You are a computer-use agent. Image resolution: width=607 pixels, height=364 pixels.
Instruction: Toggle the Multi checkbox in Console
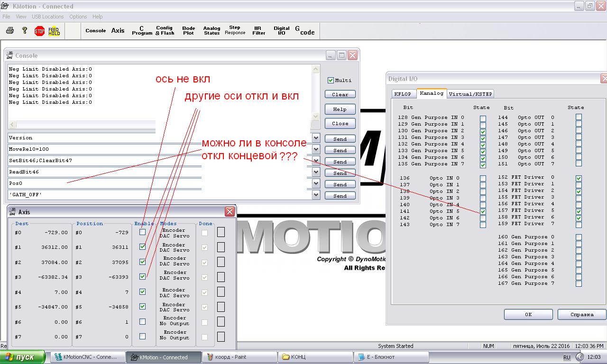(x=331, y=81)
